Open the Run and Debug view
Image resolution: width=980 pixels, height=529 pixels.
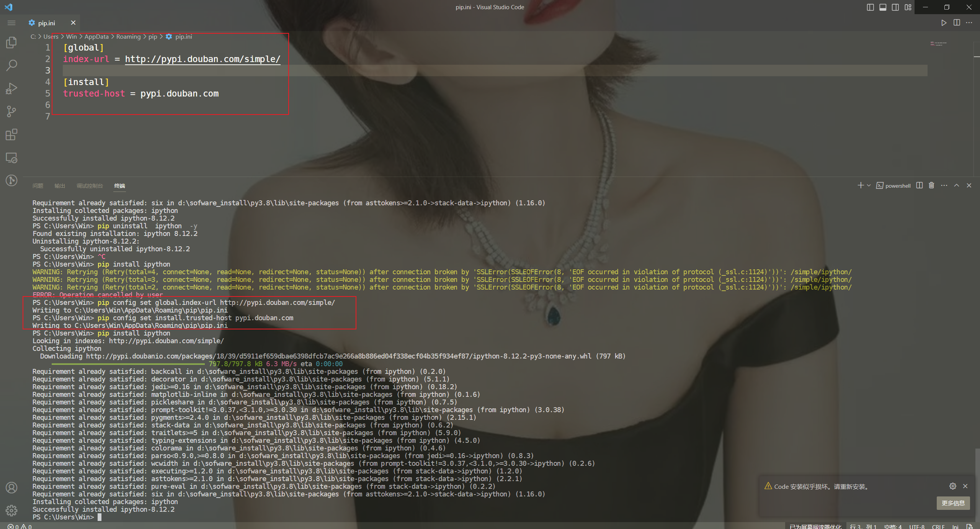point(11,88)
